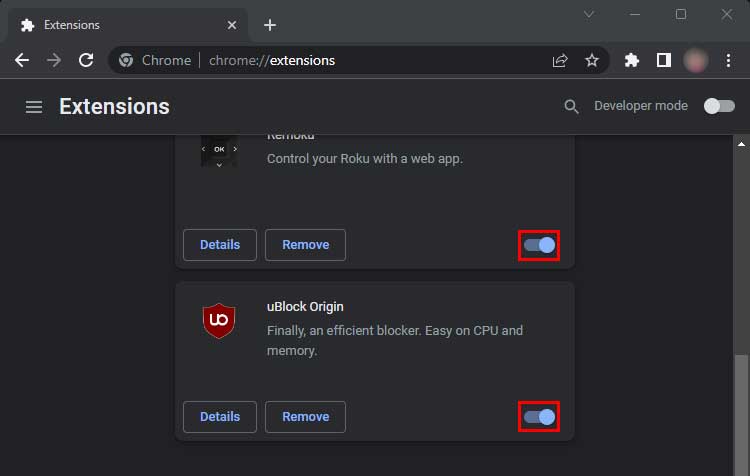This screenshot has height=476, width=750.
Task: Open Details for uBlock Origin
Action: tap(220, 416)
